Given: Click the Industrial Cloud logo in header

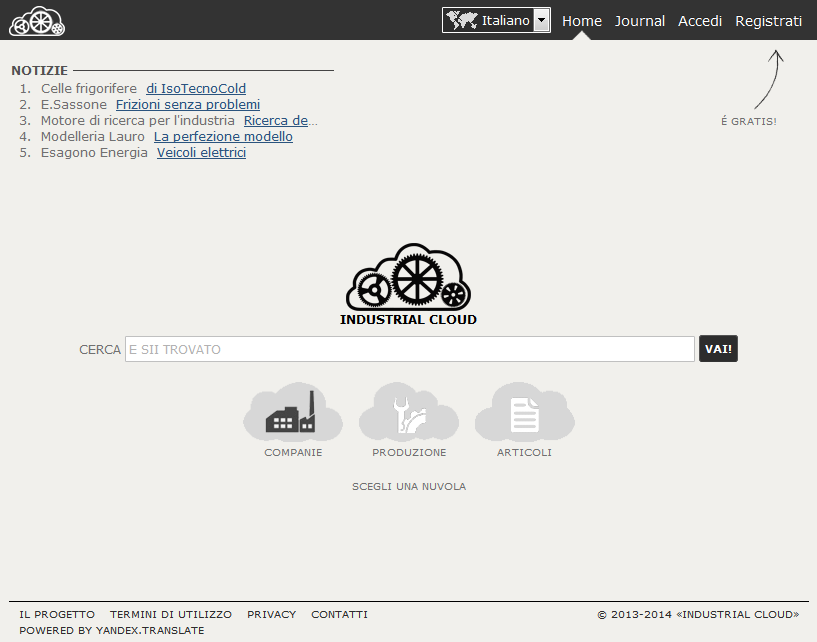Looking at the screenshot, I should [x=36, y=21].
